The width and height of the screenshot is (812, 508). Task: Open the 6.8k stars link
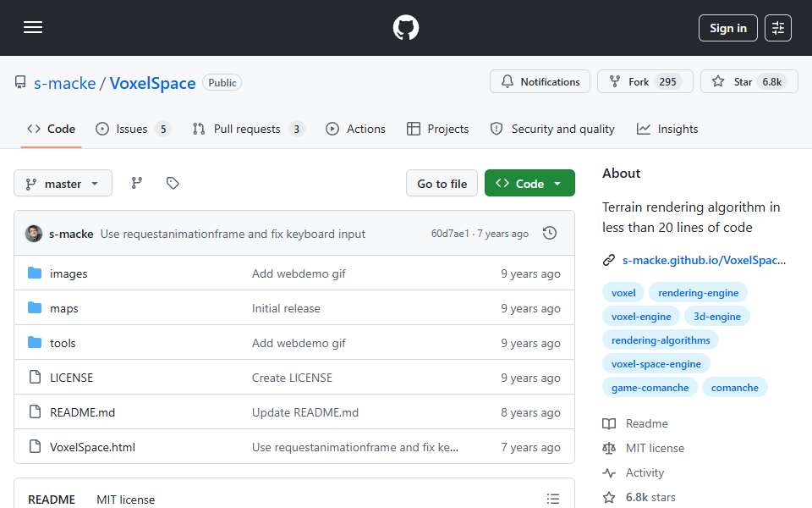click(639, 498)
